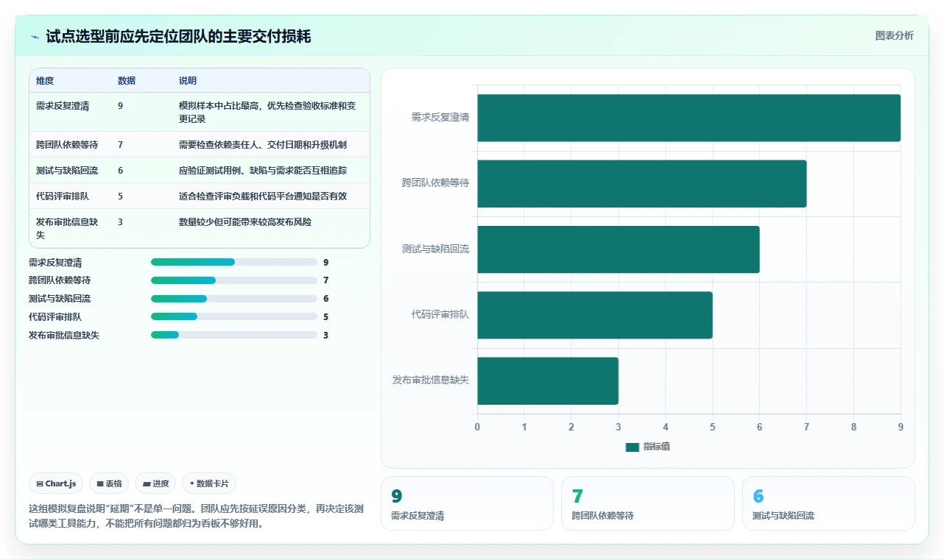Open the data card showing 7

[x=647, y=503]
